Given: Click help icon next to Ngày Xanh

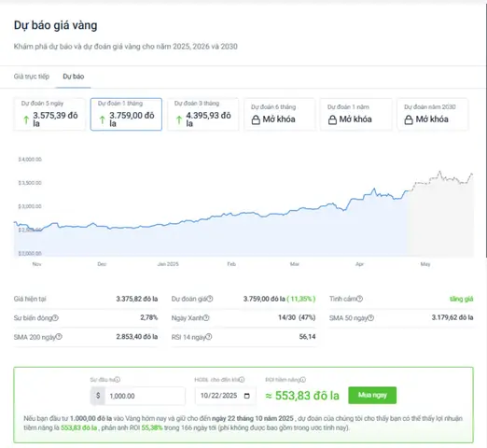Looking at the screenshot, I should [206, 317].
